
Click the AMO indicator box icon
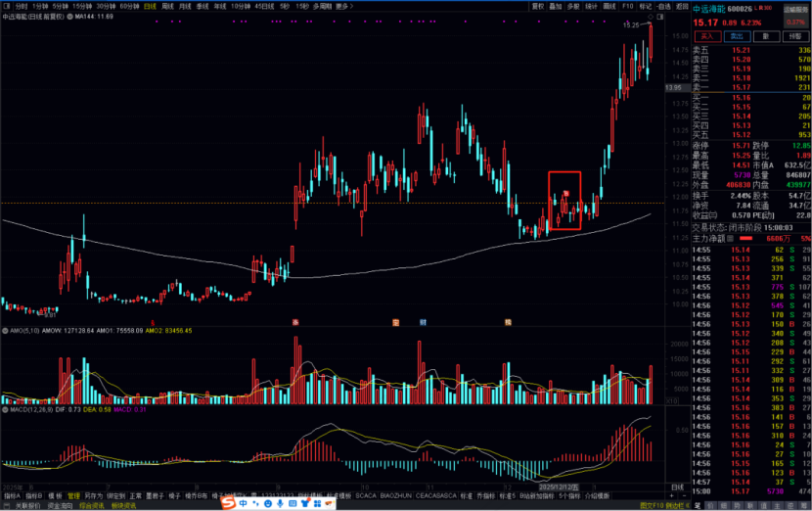(5, 331)
